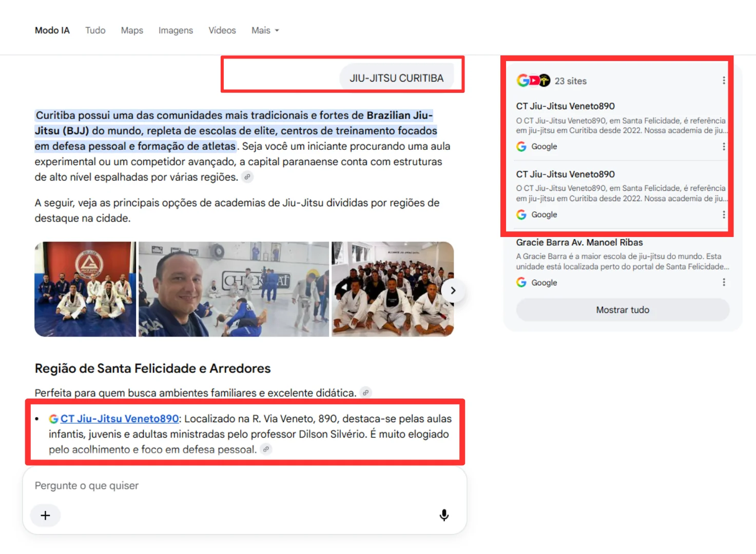Image resolution: width=756 pixels, height=554 pixels.
Task: Click Google logo on Gracie Barra card
Action: click(x=521, y=282)
